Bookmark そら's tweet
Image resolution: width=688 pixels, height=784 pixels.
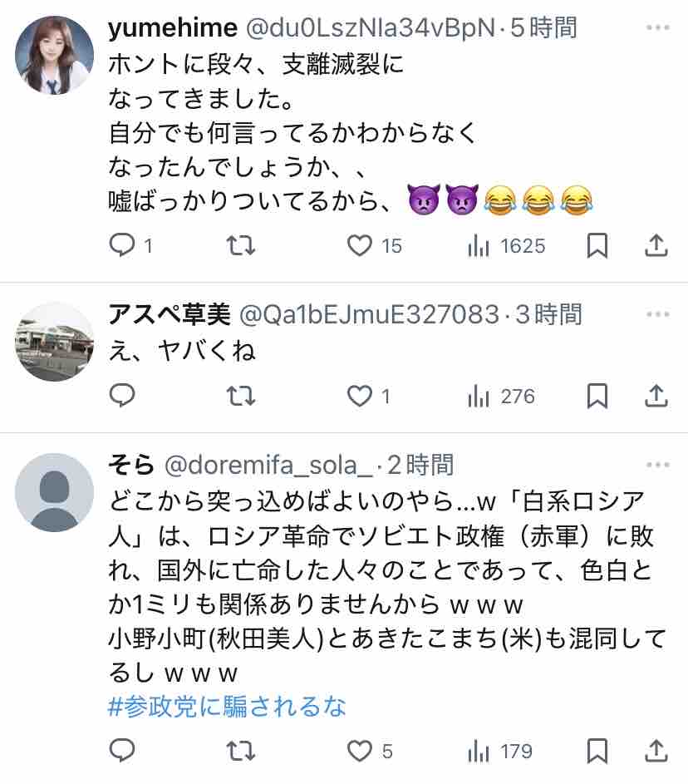pos(597,752)
